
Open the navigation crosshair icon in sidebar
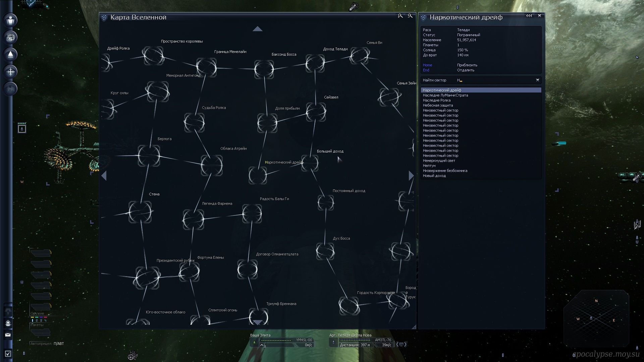point(11,71)
